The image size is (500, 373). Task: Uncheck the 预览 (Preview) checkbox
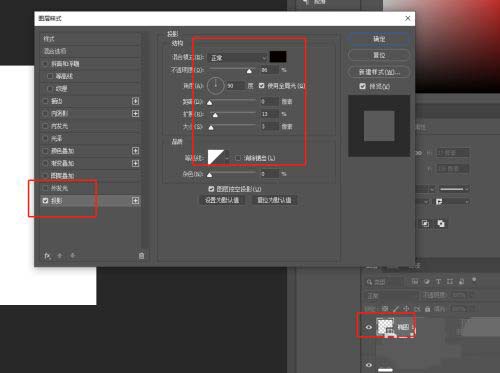tap(363, 86)
